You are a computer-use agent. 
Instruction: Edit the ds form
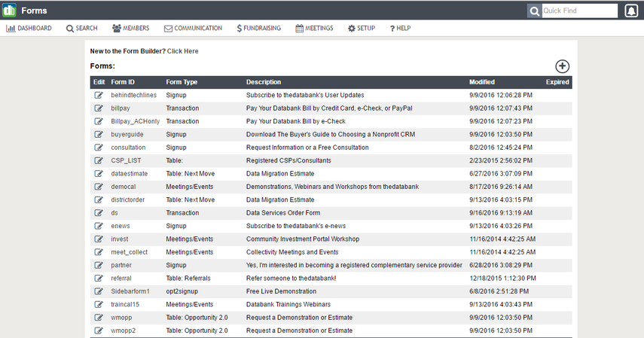pyautogui.click(x=99, y=213)
